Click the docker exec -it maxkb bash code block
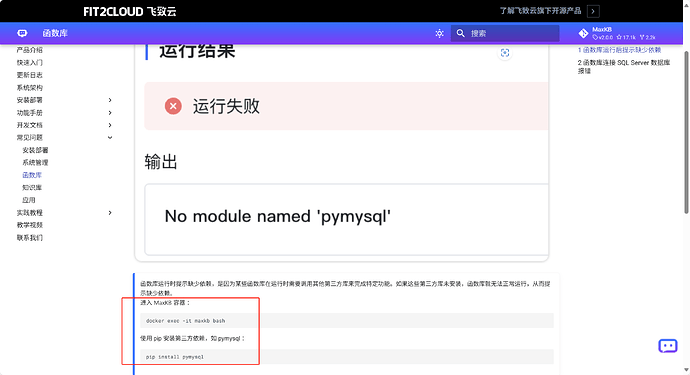 (347, 321)
